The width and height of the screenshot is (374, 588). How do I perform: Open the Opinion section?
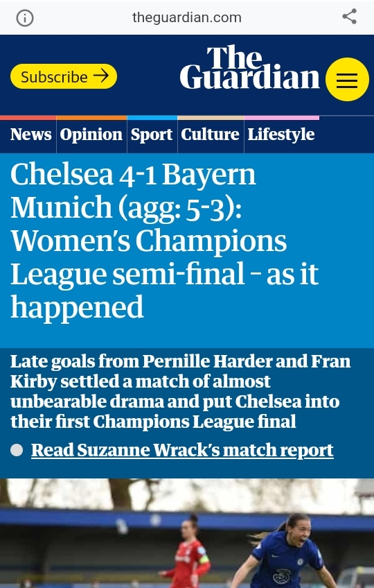[91, 135]
